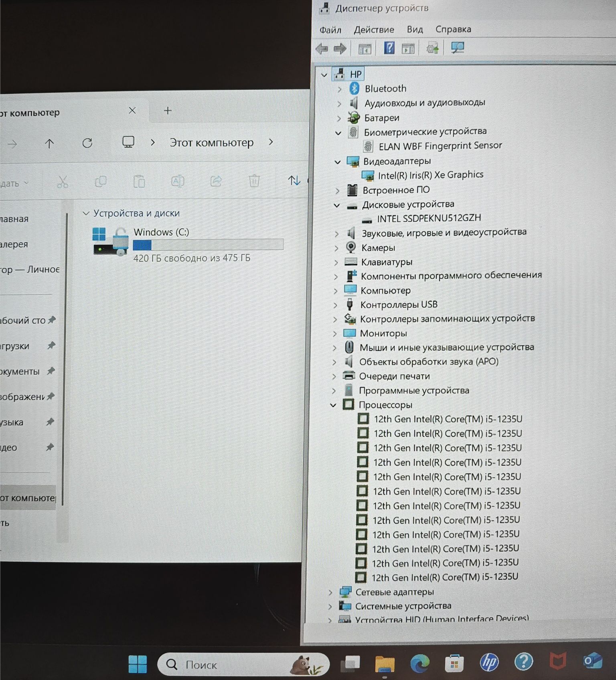Open the Windows Start menu
Screen dimensions: 616x680
pyautogui.click(x=138, y=664)
